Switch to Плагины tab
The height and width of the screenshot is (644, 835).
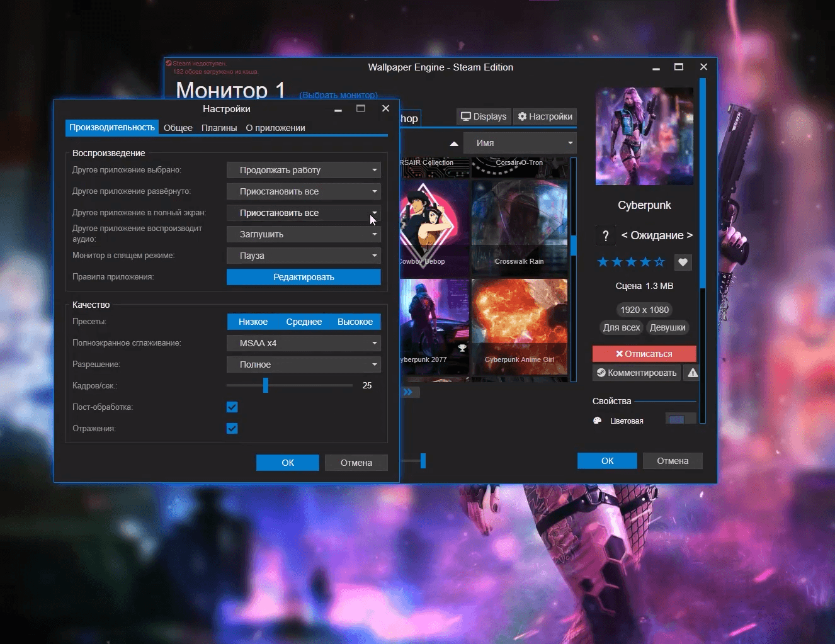pyautogui.click(x=219, y=128)
